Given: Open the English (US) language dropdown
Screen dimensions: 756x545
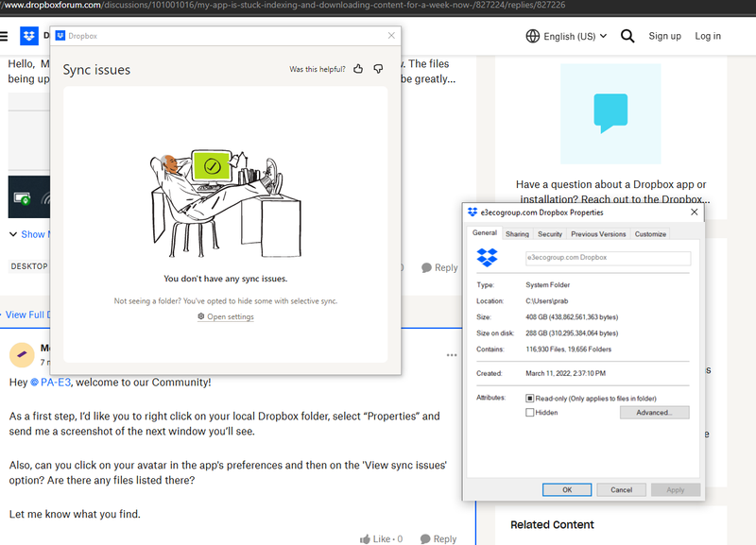Looking at the screenshot, I should 567,36.
